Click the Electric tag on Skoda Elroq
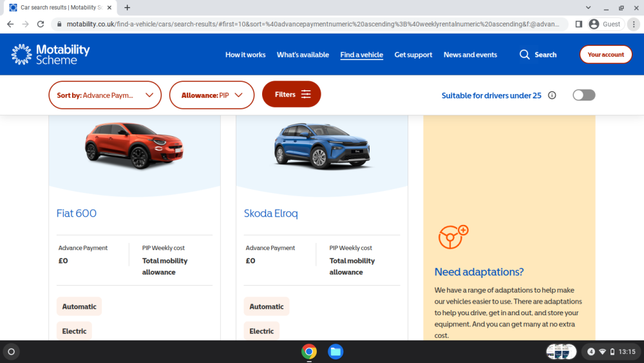 261,331
